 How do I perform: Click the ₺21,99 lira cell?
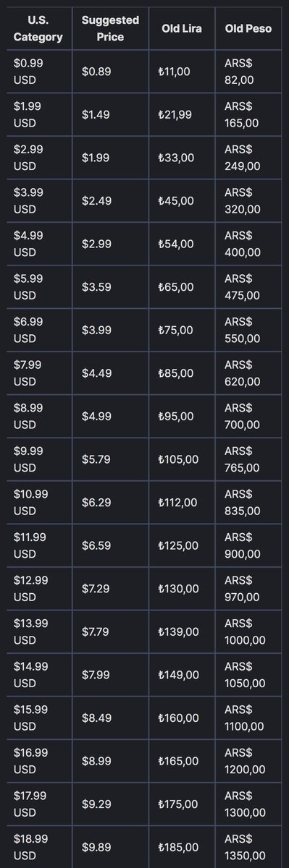(182, 114)
